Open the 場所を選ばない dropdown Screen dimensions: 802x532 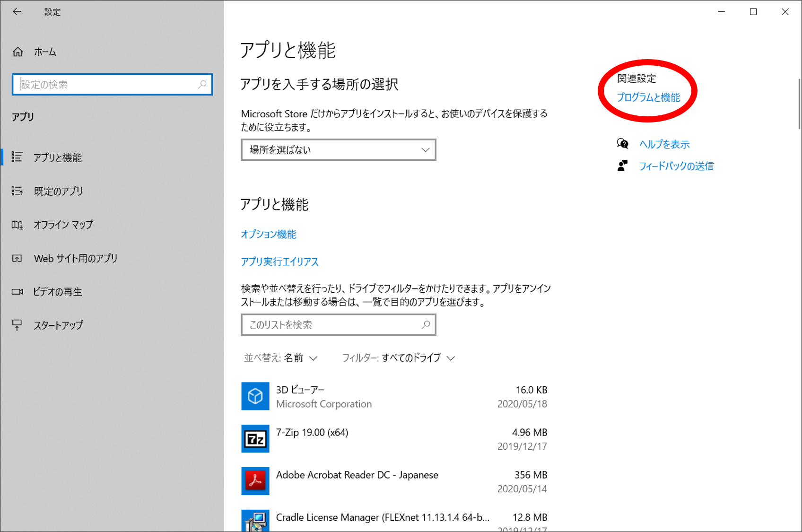[339, 150]
